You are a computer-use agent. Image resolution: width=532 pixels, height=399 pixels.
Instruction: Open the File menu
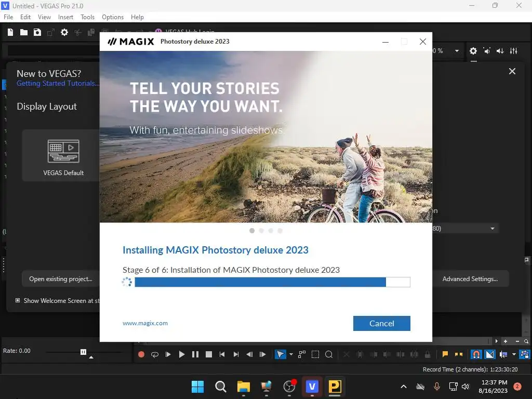[8, 17]
